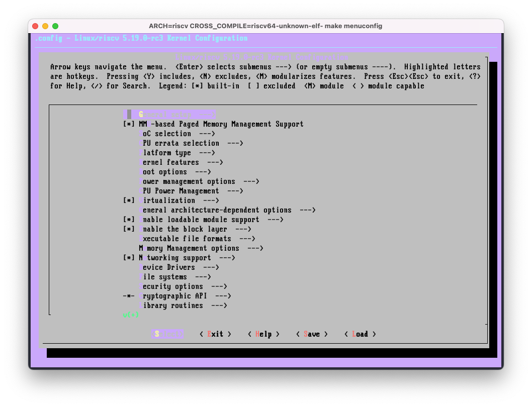Open the Device Drivers submenu
The width and height of the screenshot is (532, 407).
click(179, 267)
